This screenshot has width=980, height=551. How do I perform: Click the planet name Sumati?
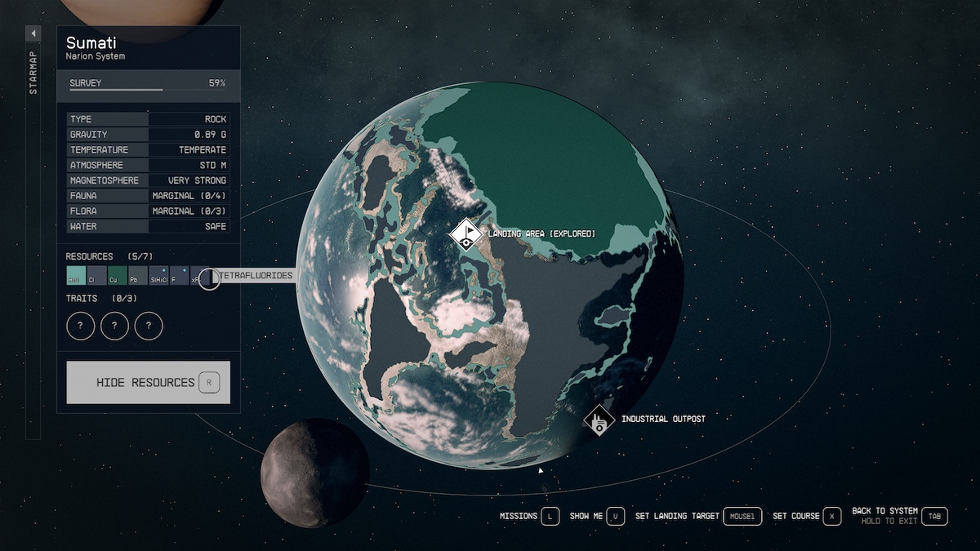coord(91,42)
